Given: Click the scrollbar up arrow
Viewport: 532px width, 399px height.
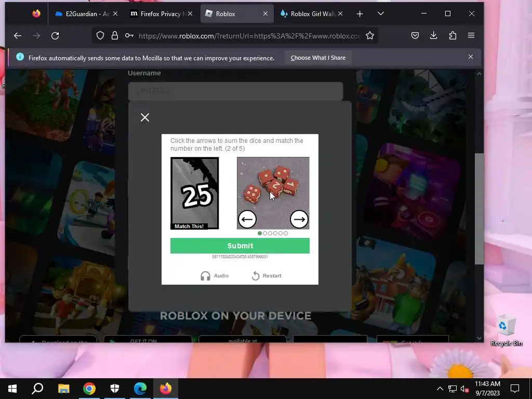Looking at the screenshot, I should pyautogui.click(x=478, y=74).
